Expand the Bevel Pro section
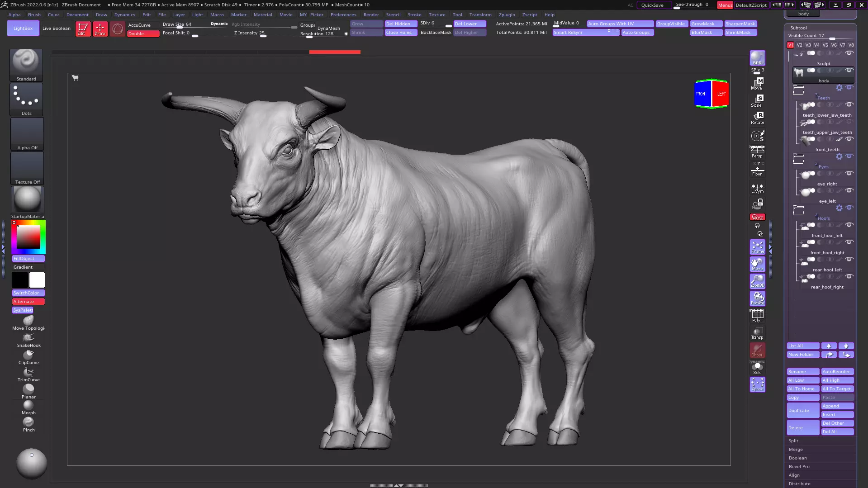This screenshot has height=488, width=868. tap(799, 467)
